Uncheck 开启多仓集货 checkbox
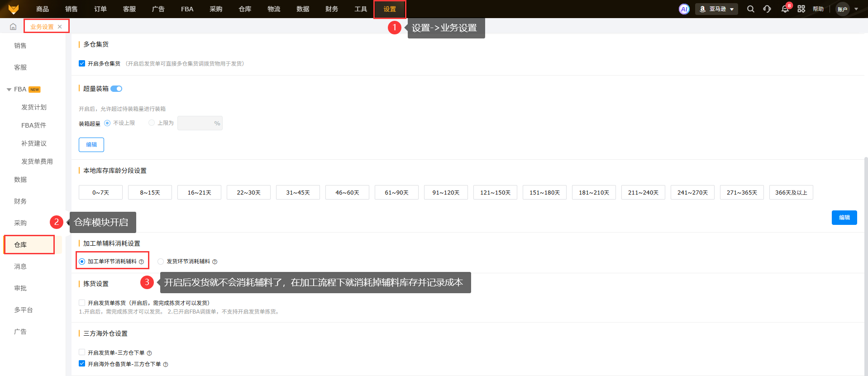 click(82, 63)
